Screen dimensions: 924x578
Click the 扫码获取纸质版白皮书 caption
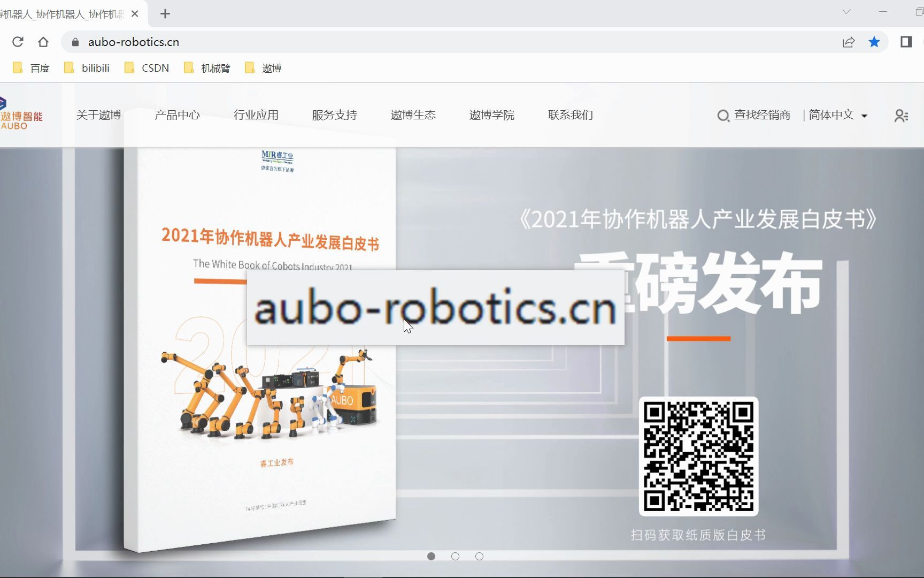[698, 535]
